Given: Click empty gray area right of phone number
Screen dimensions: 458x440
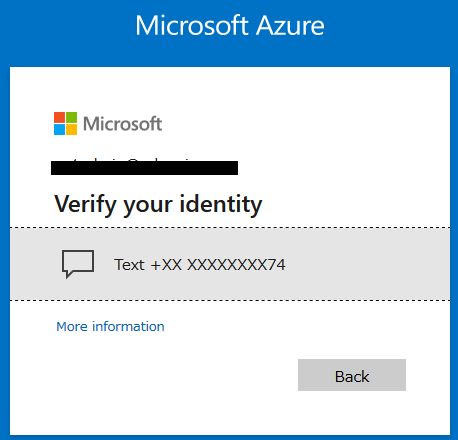Looking at the screenshot, I should click(x=367, y=264).
